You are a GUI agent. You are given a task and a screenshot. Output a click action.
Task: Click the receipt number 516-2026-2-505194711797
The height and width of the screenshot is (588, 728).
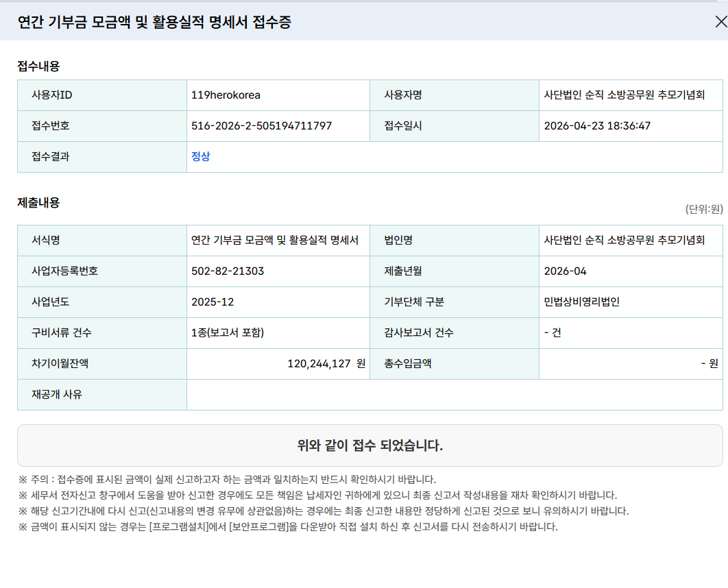pyautogui.click(x=261, y=125)
